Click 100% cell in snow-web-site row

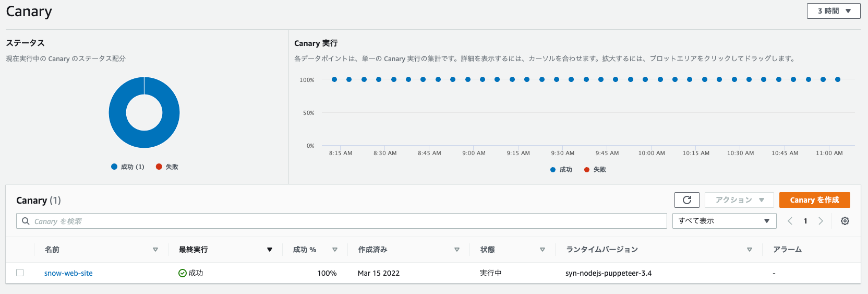tap(327, 273)
